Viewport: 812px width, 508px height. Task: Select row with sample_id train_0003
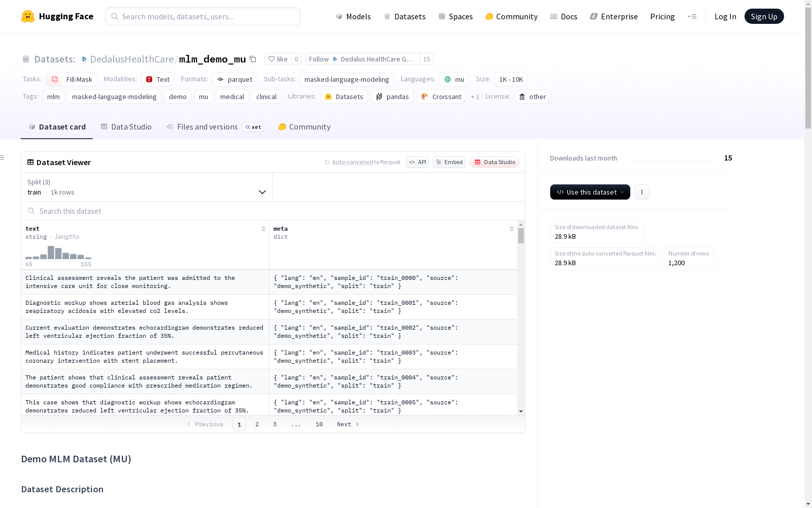[269, 357]
